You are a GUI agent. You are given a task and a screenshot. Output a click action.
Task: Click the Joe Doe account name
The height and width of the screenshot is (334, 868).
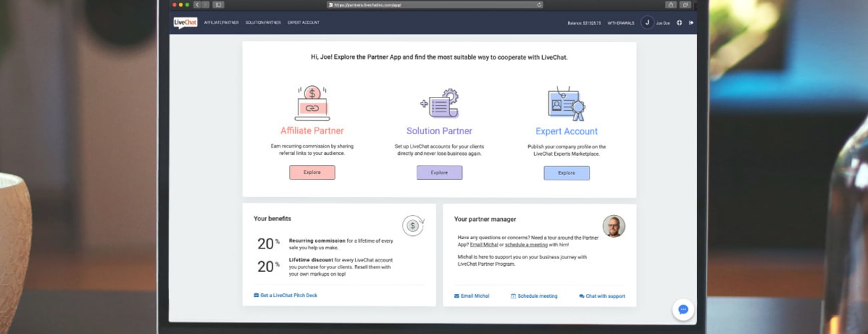[x=662, y=23]
